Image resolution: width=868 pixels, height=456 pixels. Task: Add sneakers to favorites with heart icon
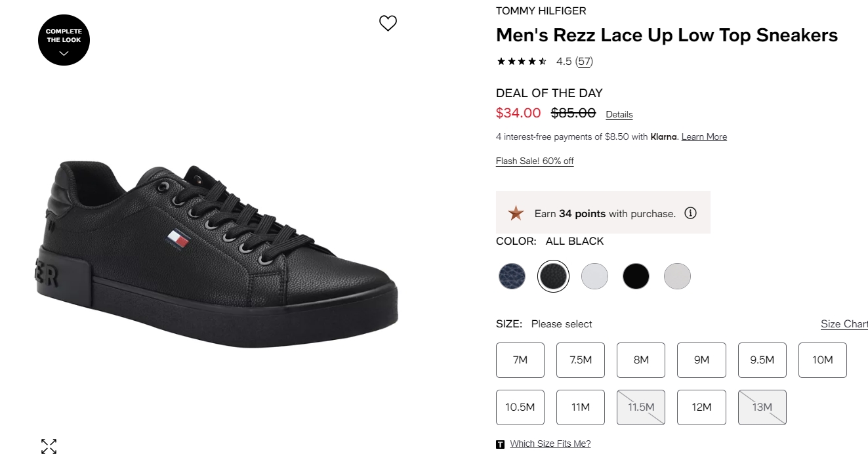[388, 24]
